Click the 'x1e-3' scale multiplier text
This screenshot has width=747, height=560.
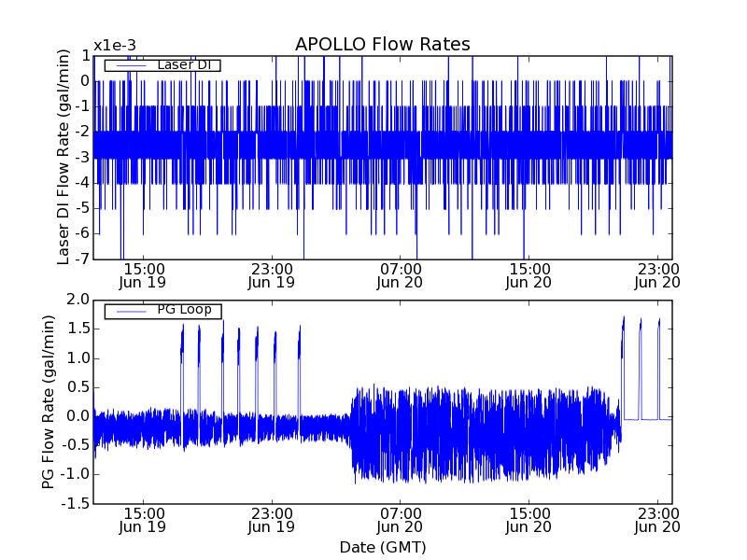(x=115, y=46)
